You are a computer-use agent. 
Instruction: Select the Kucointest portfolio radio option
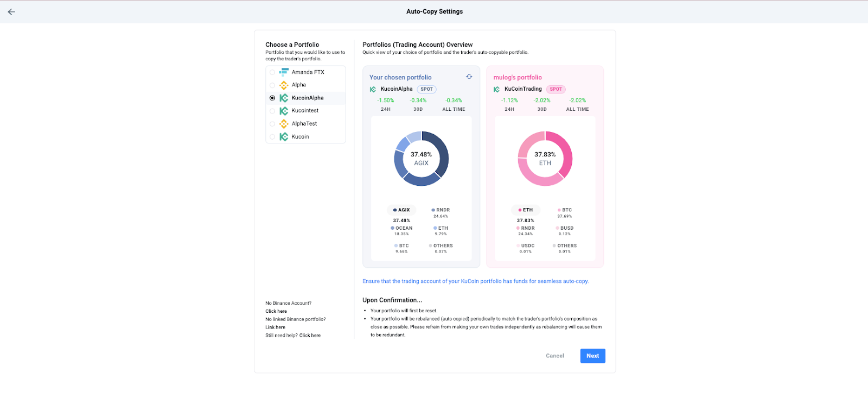[272, 111]
